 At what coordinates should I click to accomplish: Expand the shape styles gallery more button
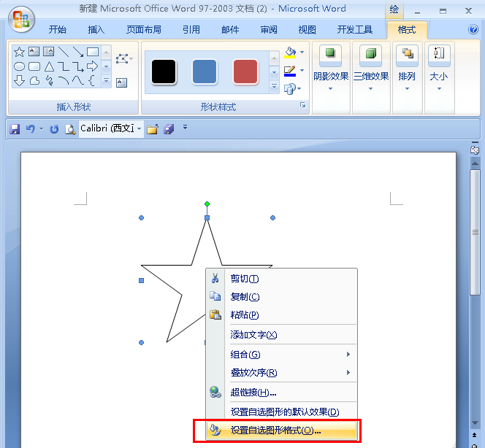click(x=274, y=87)
